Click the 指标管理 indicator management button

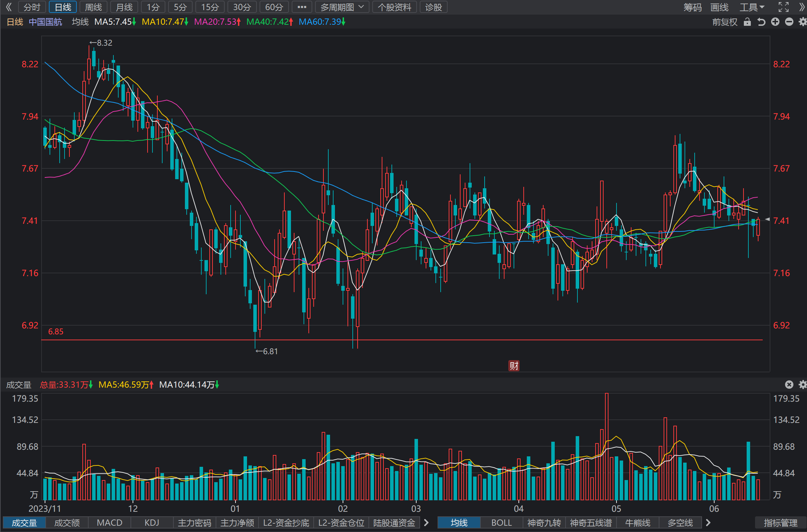coord(780,523)
